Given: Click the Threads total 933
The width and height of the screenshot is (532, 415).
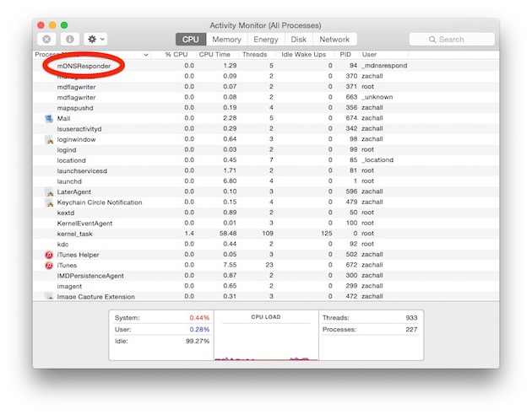Looking at the screenshot, I should [411, 318].
